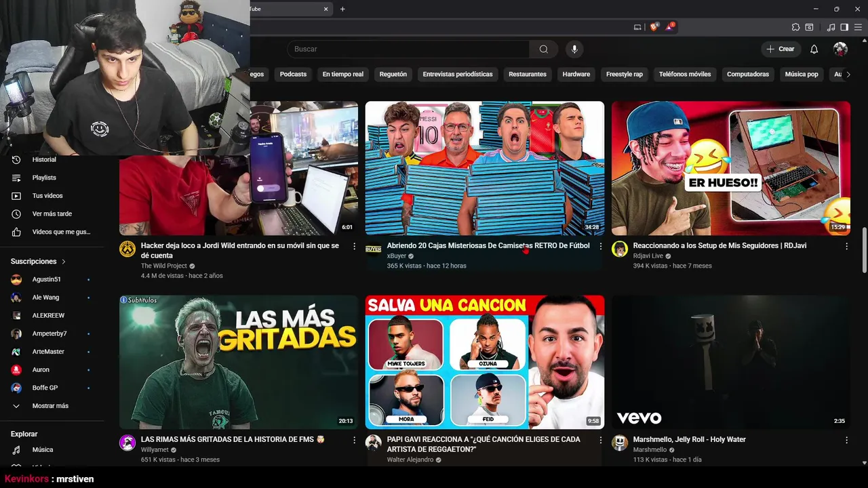
Task: Open the notifications bell
Action: pyautogui.click(x=814, y=49)
